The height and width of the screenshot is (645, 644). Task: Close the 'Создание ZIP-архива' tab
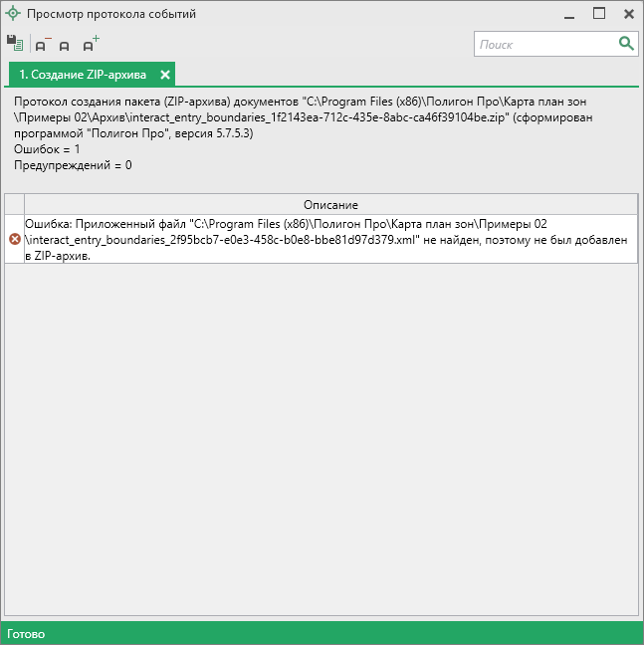[165, 75]
